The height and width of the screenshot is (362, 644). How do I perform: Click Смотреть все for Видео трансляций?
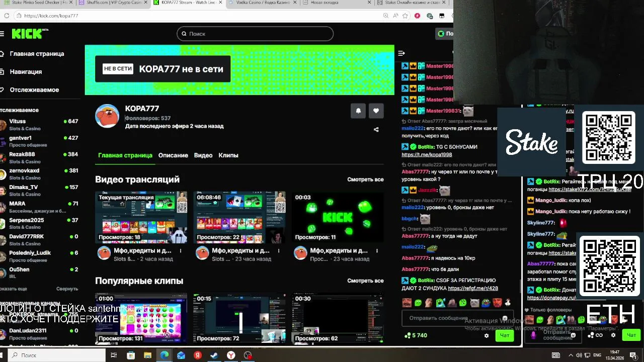pos(365,179)
